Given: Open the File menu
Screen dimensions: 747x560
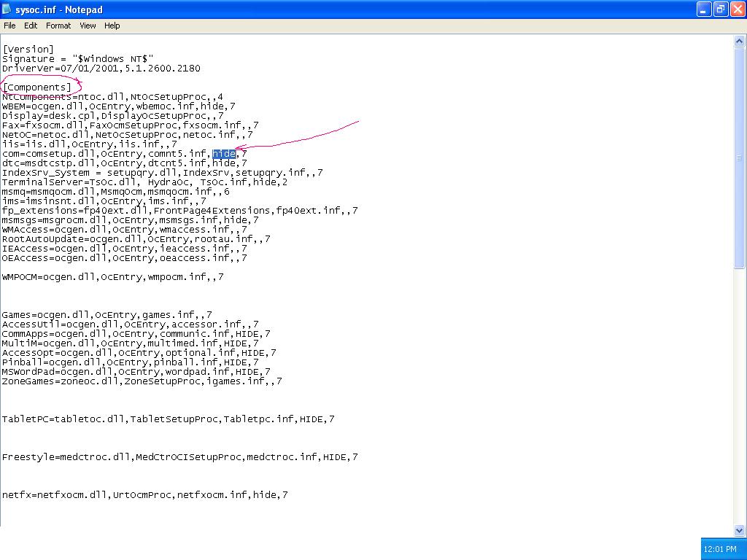Looking at the screenshot, I should click(x=9, y=26).
